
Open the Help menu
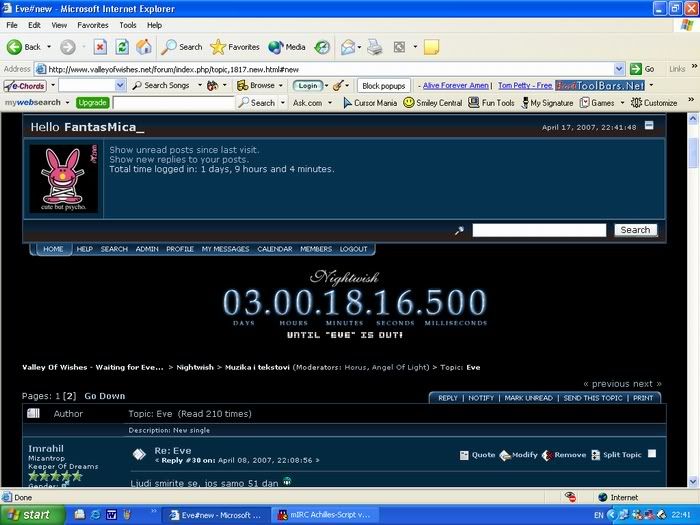tap(154, 25)
